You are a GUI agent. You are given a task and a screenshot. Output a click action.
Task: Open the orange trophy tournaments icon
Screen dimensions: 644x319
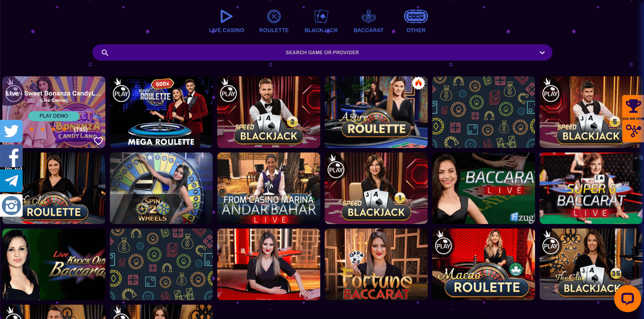[633, 106]
